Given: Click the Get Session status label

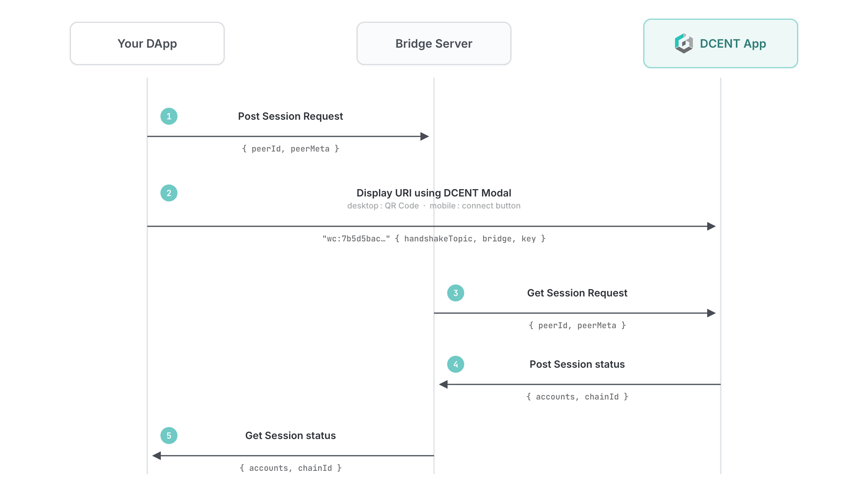Looking at the screenshot, I should pyautogui.click(x=291, y=436).
